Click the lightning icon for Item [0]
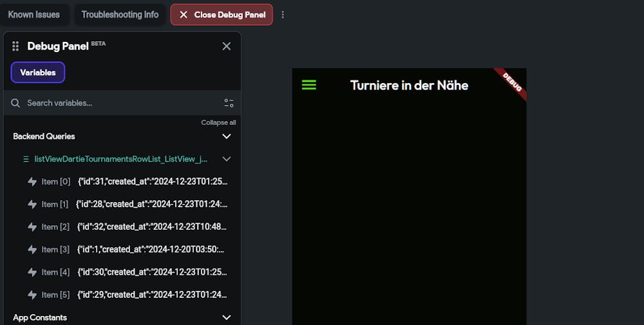Viewport: 644px width, 325px height. coord(32,181)
